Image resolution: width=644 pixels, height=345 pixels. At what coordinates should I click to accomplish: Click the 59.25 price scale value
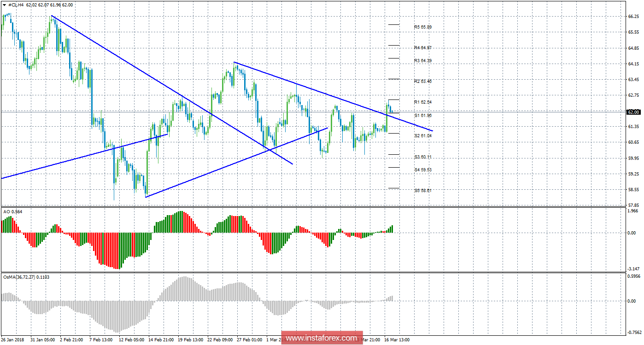click(x=633, y=174)
